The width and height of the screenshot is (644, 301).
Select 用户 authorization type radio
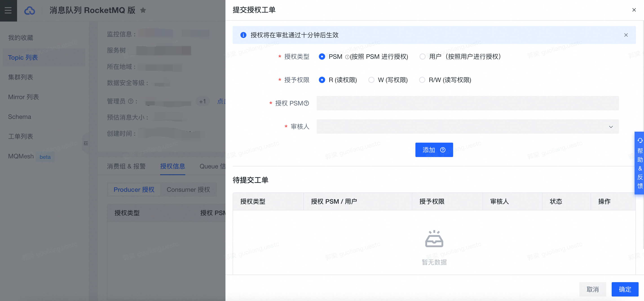point(422,57)
